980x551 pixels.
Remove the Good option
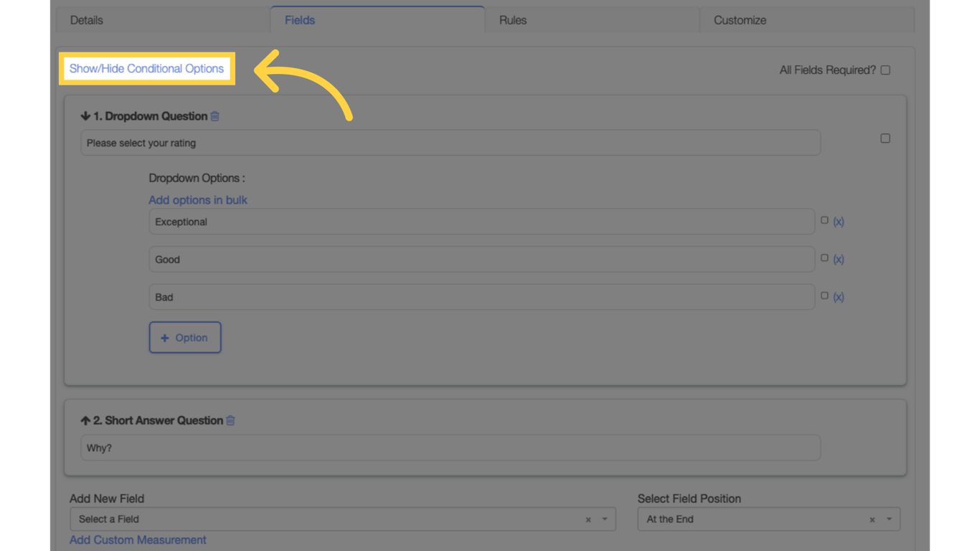coord(839,259)
